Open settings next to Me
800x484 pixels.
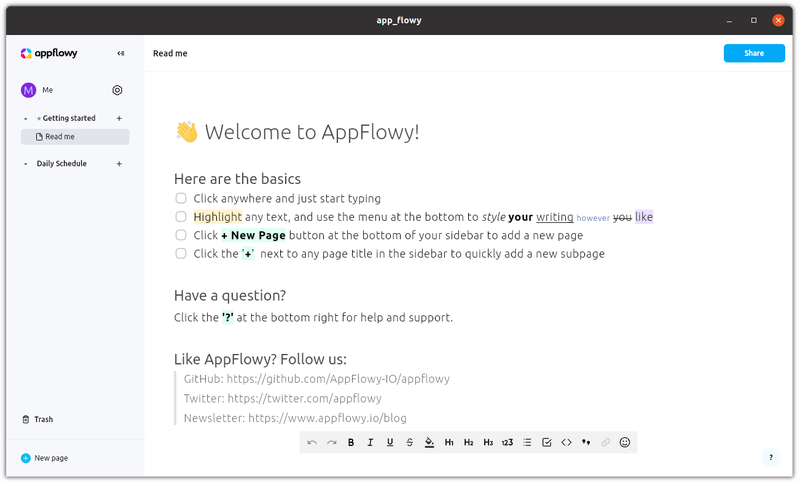(x=117, y=90)
